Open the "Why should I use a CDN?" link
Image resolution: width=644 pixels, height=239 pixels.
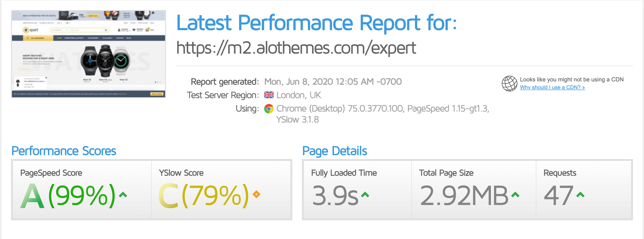(x=552, y=87)
